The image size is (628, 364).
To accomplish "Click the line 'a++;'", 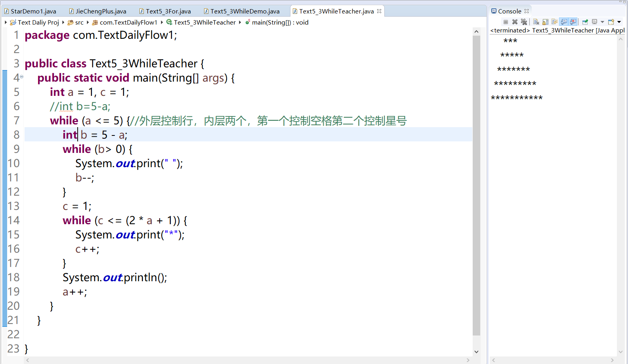I will (75, 292).
